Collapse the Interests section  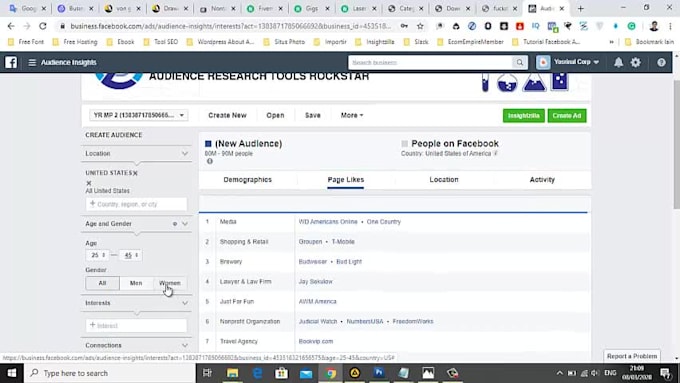[x=185, y=303]
